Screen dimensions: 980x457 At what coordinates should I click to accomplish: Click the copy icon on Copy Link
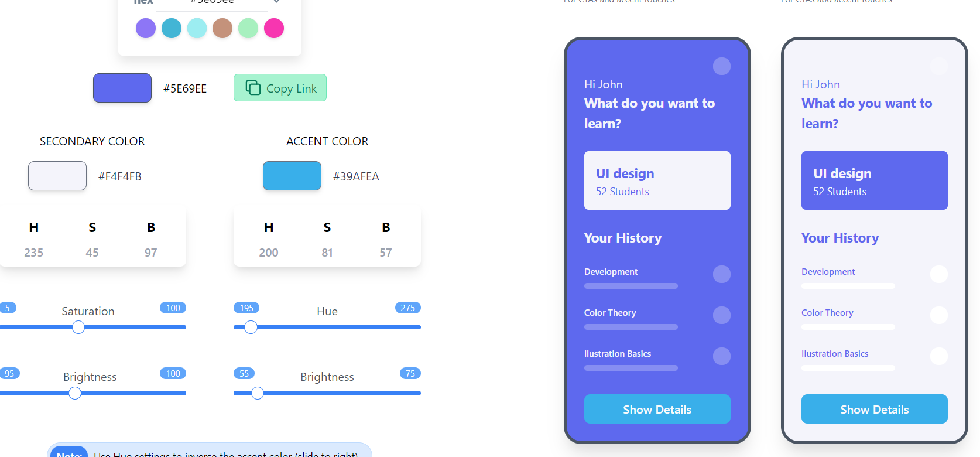coord(253,88)
